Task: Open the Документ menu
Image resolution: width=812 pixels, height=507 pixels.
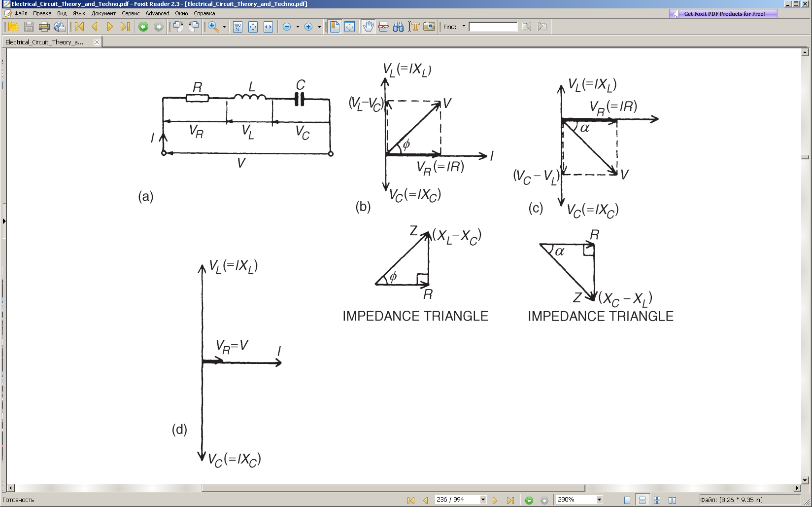Action: [x=103, y=13]
